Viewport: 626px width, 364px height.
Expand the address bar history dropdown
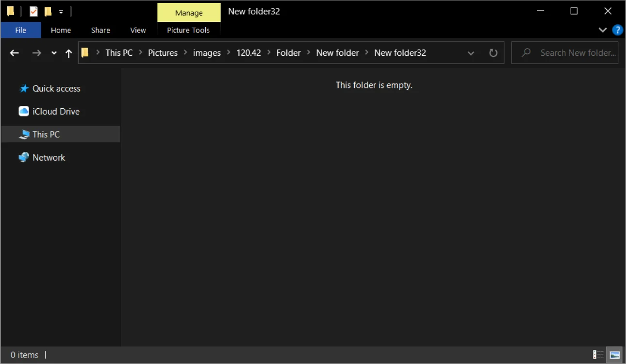point(471,53)
